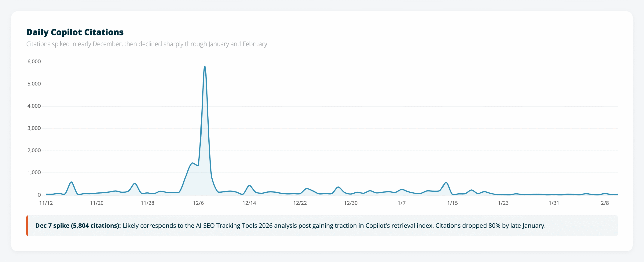Viewport: 644px width, 262px height.
Task: Select the chart subtitle text
Action: pos(147,44)
